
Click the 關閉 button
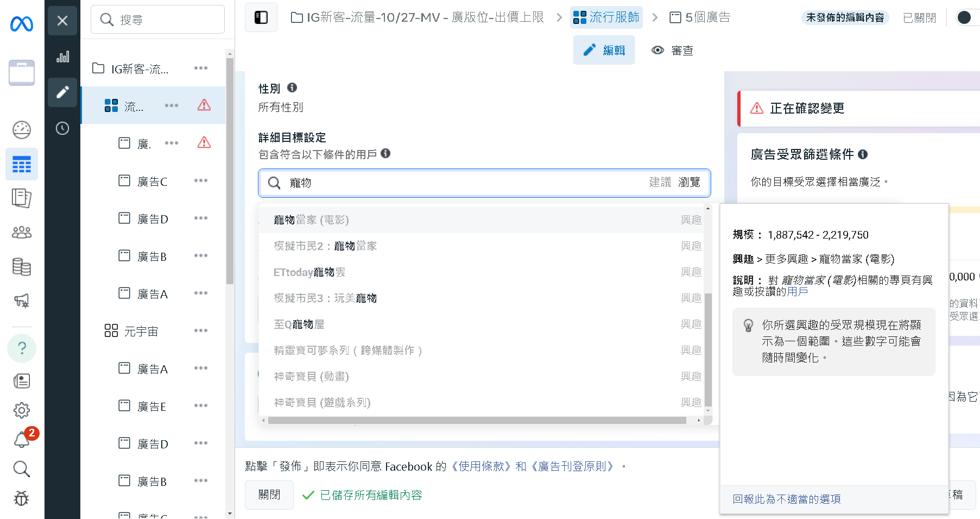click(269, 495)
